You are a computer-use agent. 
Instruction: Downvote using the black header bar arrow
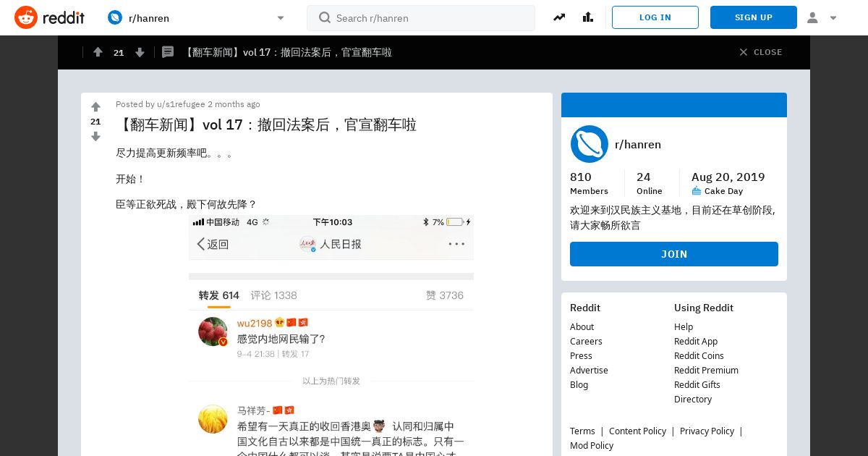140,52
